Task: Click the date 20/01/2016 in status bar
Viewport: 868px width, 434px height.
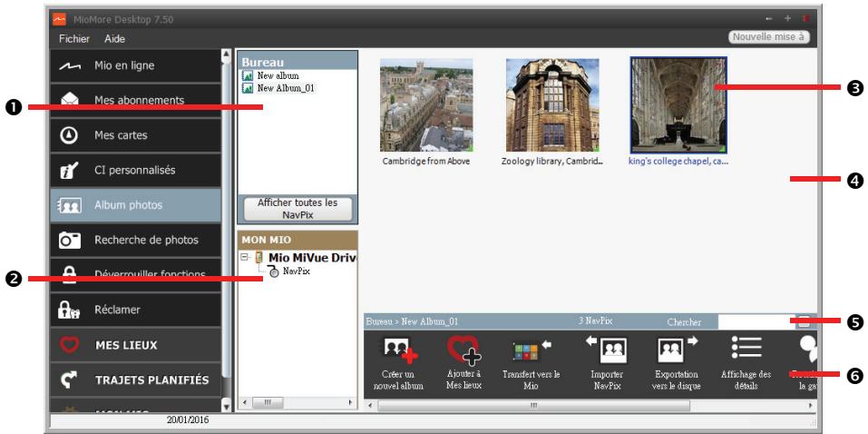Action: pos(188,419)
